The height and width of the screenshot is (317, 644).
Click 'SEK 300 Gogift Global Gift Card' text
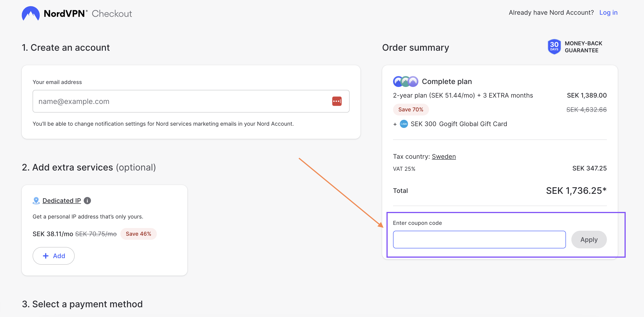pyautogui.click(x=458, y=124)
